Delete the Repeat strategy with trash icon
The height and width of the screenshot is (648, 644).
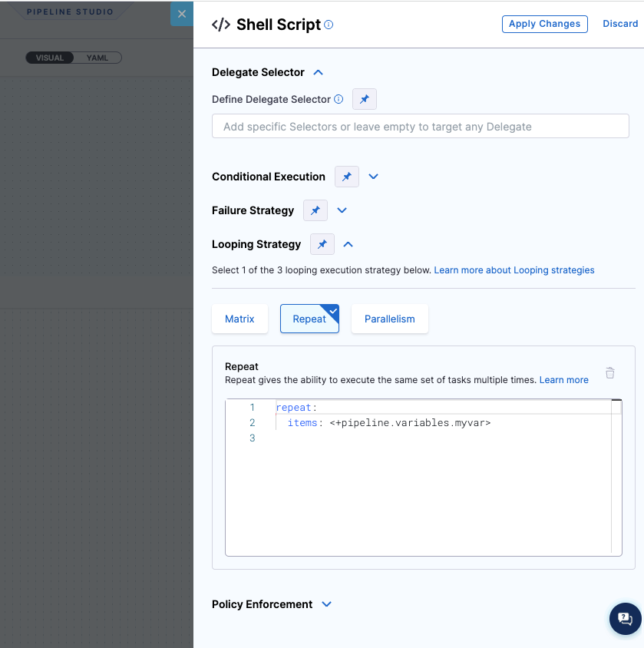[x=610, y=373]
